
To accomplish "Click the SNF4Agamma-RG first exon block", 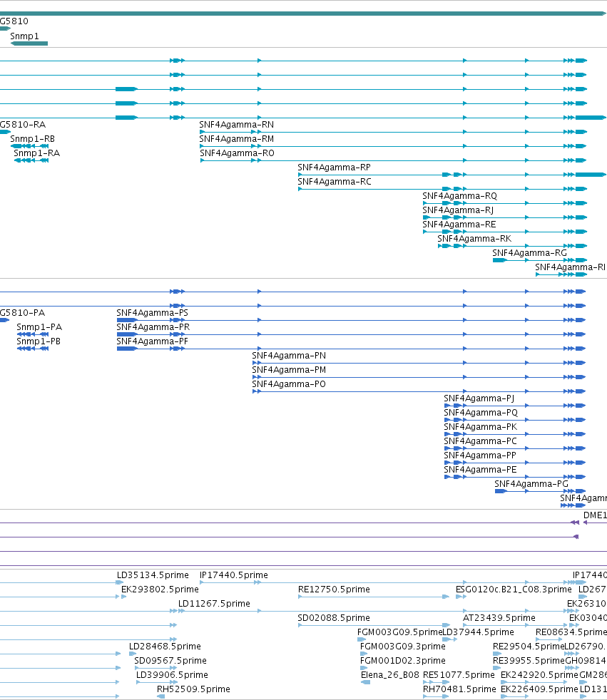I will pos(499,260).
